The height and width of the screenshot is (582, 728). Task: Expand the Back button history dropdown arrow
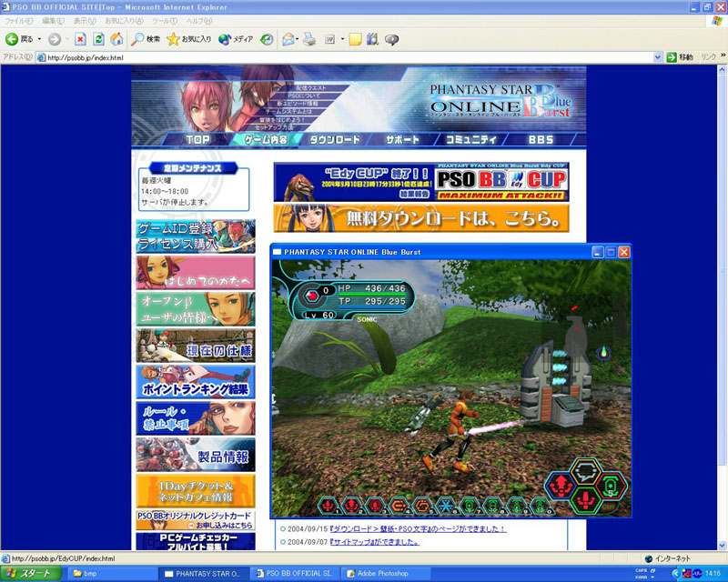pos(39,39)
